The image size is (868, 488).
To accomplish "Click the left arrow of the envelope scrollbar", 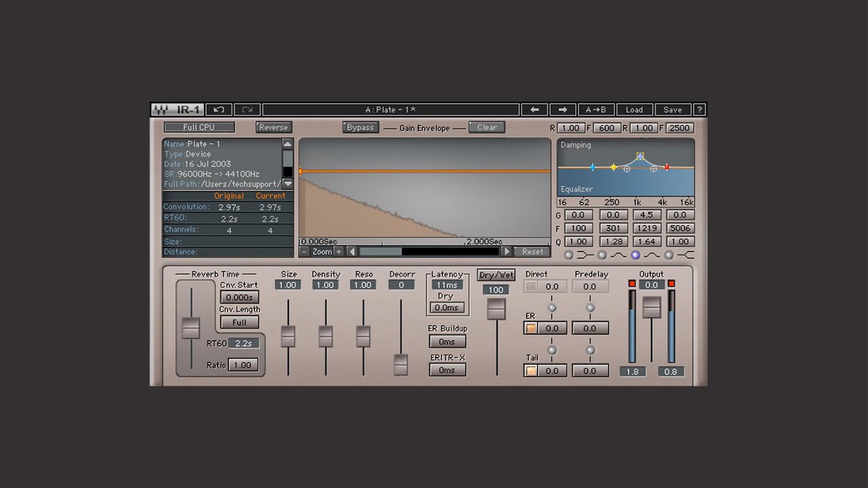I will tap(352, 251).
